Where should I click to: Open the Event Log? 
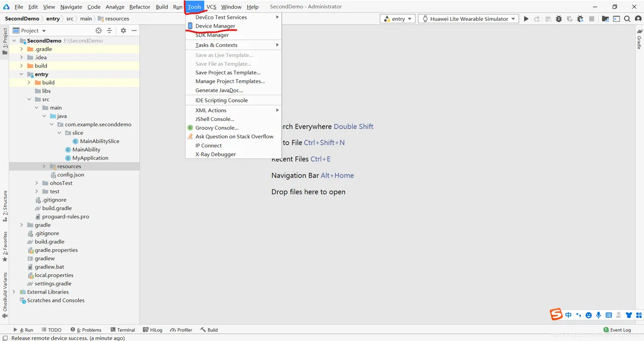pos(617,330)
